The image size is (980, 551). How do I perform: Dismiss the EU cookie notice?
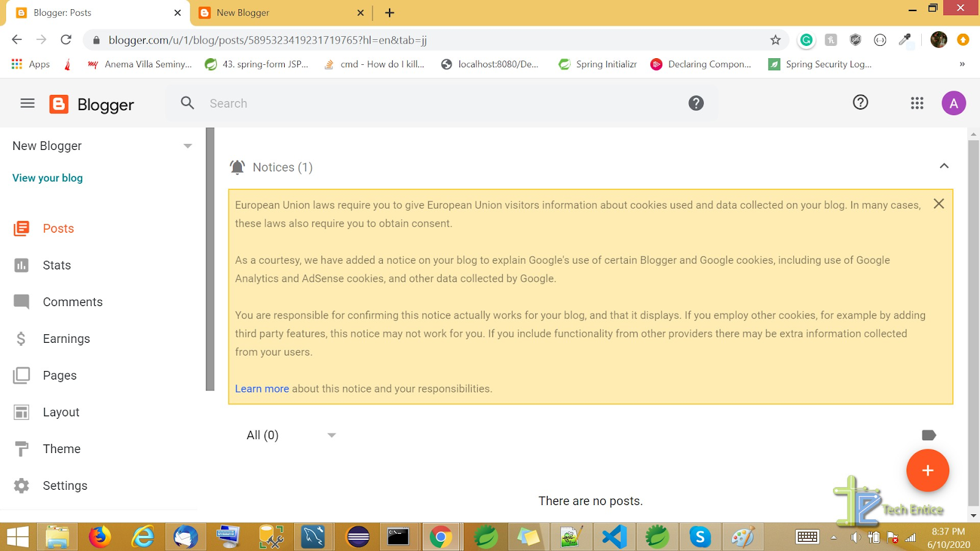click(x=938, y=204)
